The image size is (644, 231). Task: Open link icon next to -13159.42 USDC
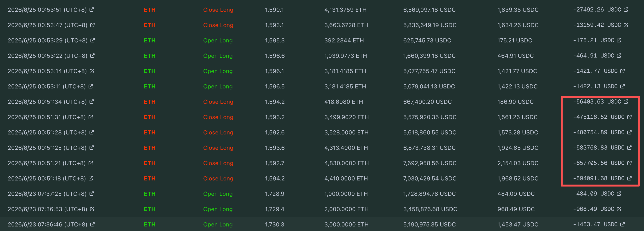(626, 25)
